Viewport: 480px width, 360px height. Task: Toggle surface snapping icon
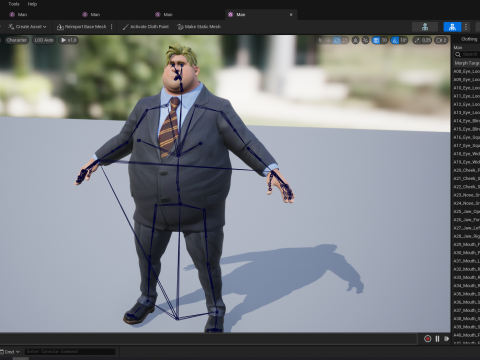[366, 40]
